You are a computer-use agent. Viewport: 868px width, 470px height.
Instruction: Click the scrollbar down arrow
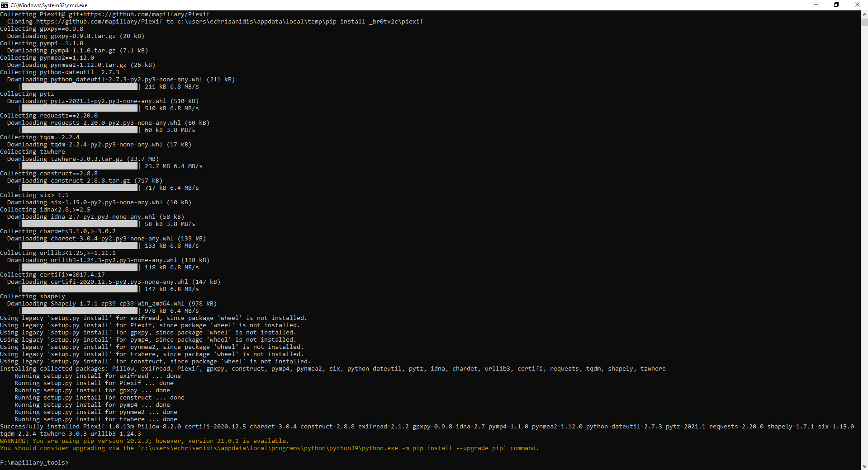[x=864, y=465]
